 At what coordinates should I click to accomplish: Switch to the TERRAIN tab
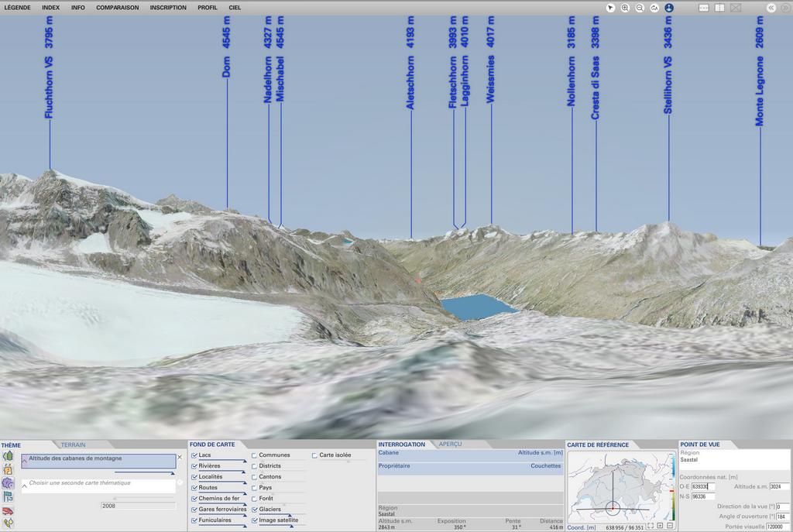tap(74, 445)
